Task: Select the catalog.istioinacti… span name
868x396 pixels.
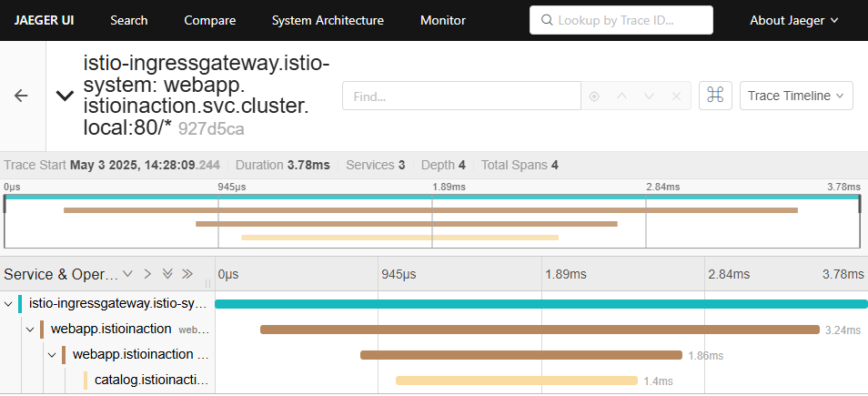Action: pos(151,380)
